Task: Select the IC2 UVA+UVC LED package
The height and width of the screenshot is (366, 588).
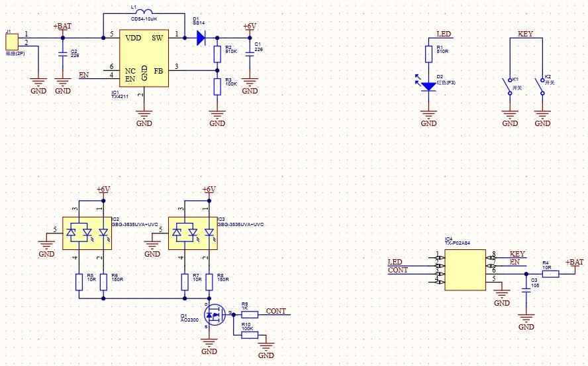Action: (87, 233)
